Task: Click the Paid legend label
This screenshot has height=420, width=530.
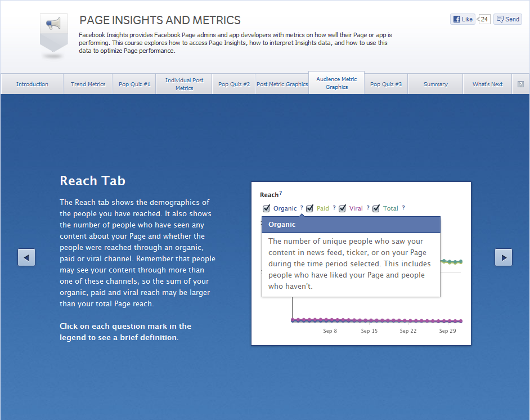Action: click(x=323, y=208)
